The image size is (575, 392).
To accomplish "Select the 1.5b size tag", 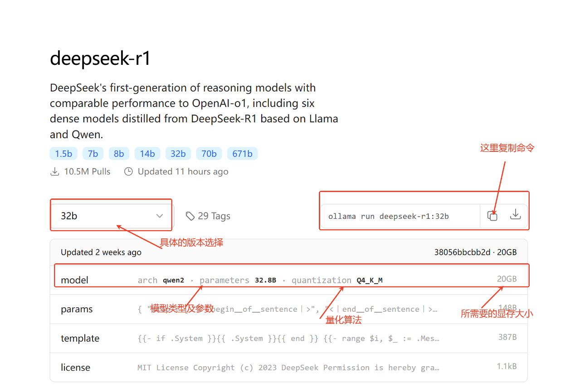I will pyautogui.click(x=63, y=154).
